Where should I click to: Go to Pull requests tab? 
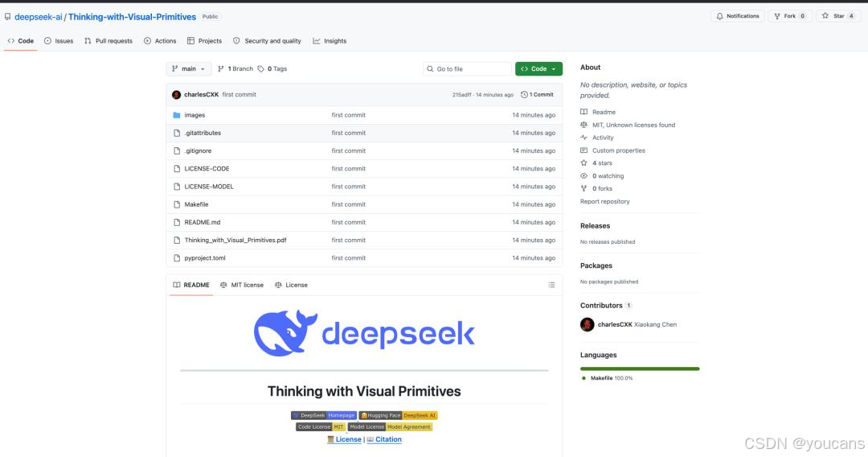click(108, 41)
